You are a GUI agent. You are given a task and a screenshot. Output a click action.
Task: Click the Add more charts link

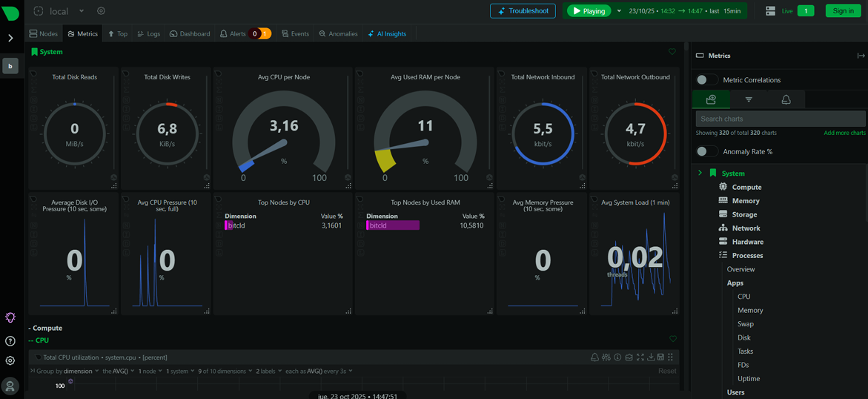coord(844,133)
